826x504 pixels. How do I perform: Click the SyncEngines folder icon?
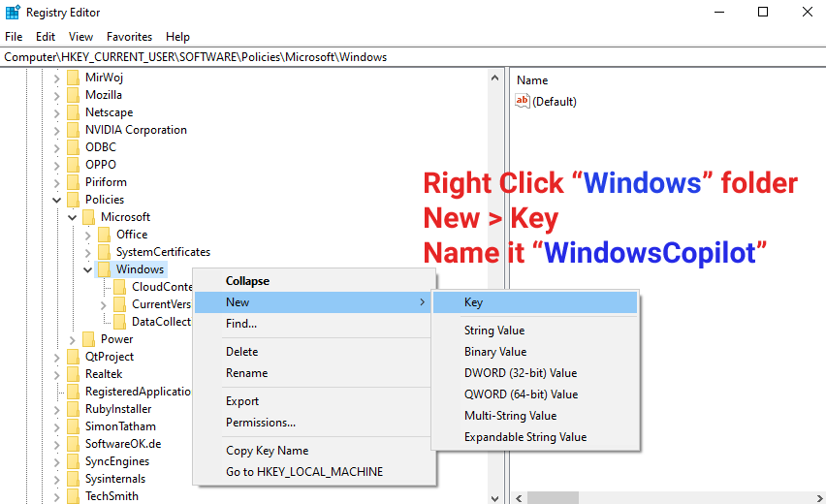(74, 460)
